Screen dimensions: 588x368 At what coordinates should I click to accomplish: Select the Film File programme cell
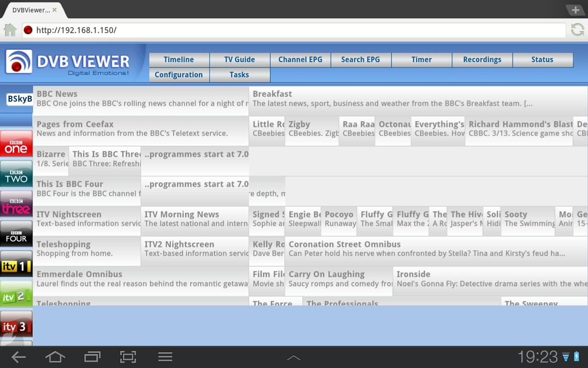(x=267, y=281)
